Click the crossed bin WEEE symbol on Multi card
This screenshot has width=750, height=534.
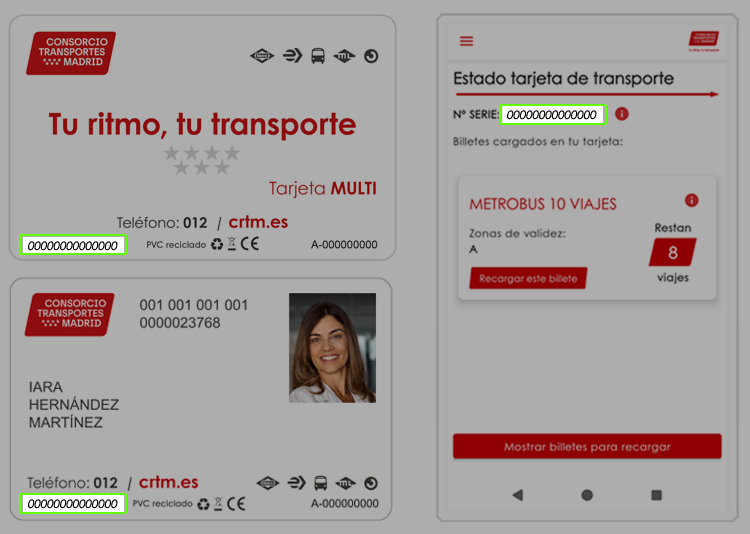(232, 244)
